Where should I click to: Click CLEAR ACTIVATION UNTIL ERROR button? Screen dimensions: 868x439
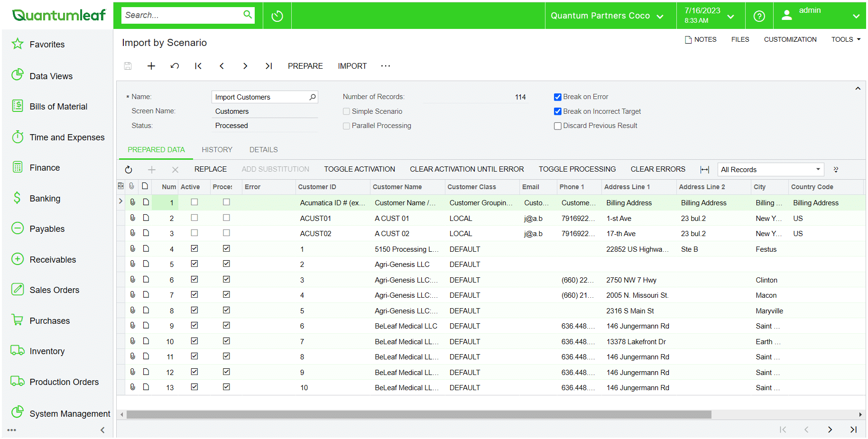pos(467,169)
